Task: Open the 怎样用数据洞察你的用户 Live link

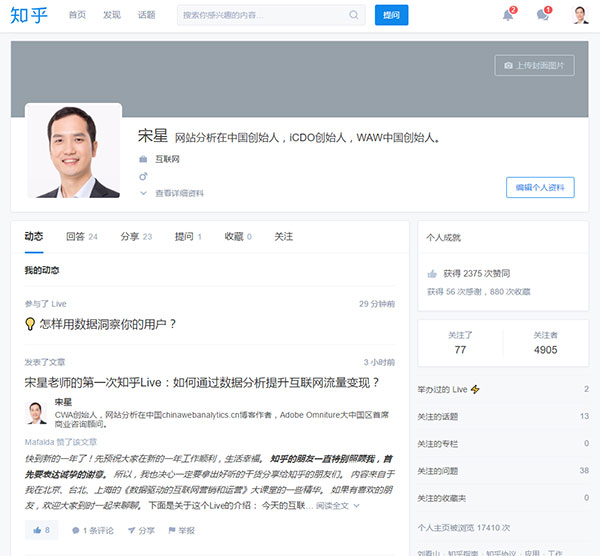Action: coord(107,324)
